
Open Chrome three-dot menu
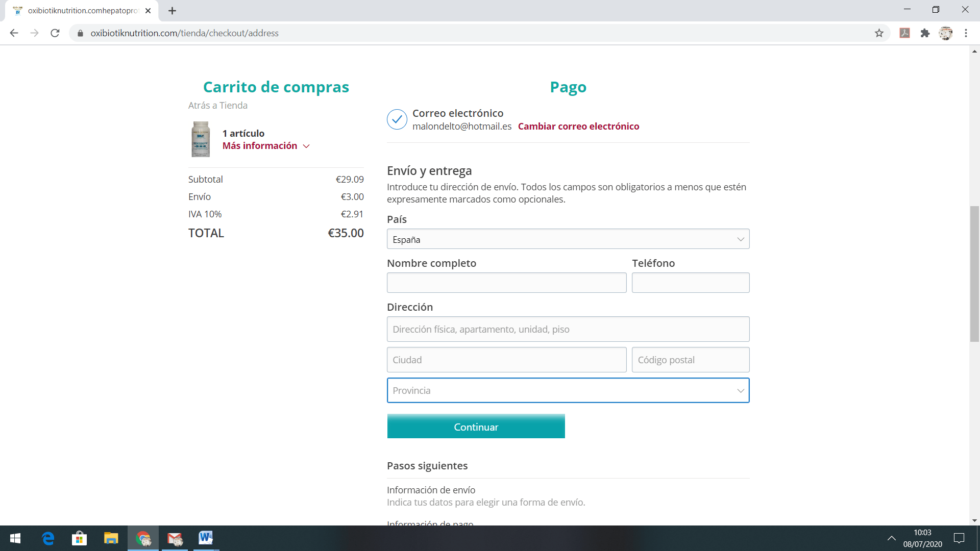[x=966, y=33]
